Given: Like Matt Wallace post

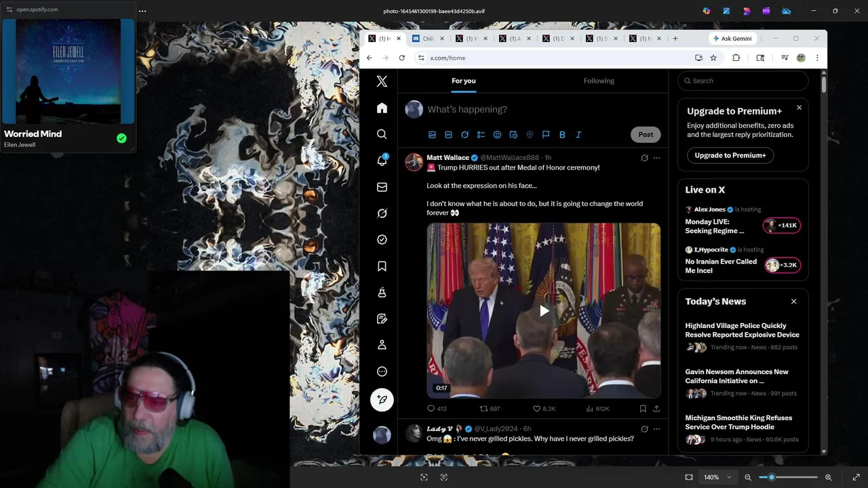Looking at the screenshot, I should coord(544,409).
